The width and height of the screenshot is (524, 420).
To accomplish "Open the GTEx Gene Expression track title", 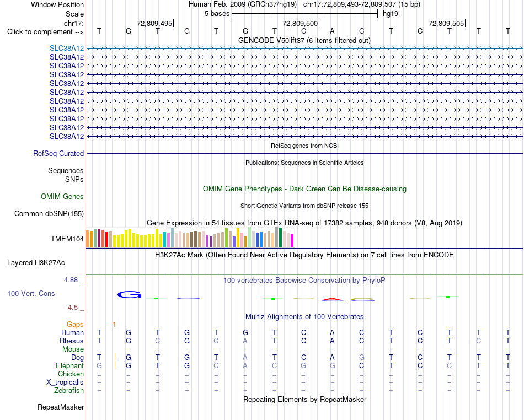I will [304, 223].
